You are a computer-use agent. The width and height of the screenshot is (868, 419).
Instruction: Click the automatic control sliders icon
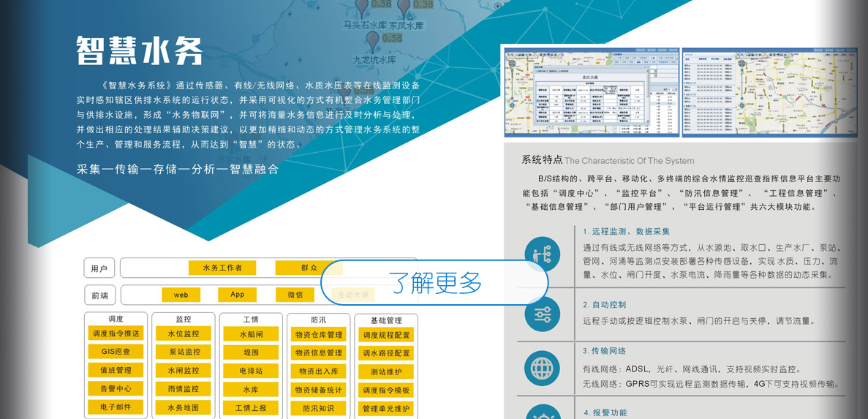pos(542,314)
